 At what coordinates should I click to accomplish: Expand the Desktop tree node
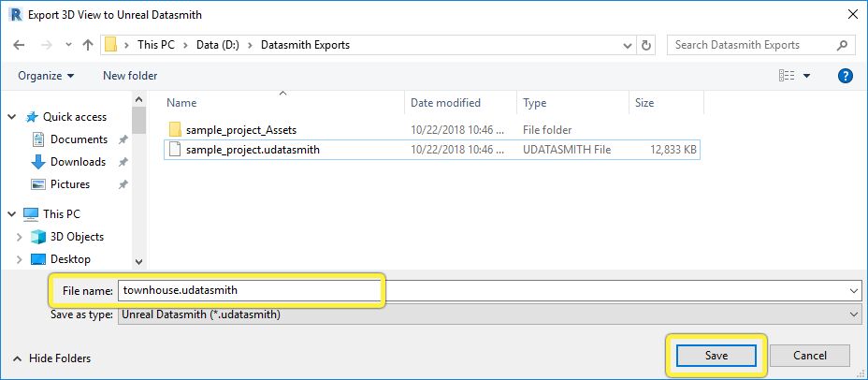pyautogui.click(x=20, y=259)
